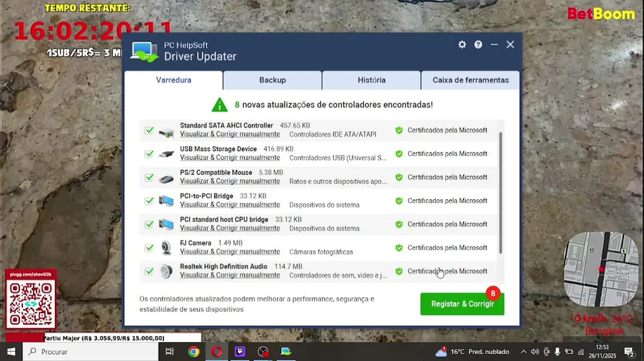Click certified shield icon in PS/2 Mouse row
Image resolution: width=644 pixels, height=361 pixels.
tap(399, 177)
